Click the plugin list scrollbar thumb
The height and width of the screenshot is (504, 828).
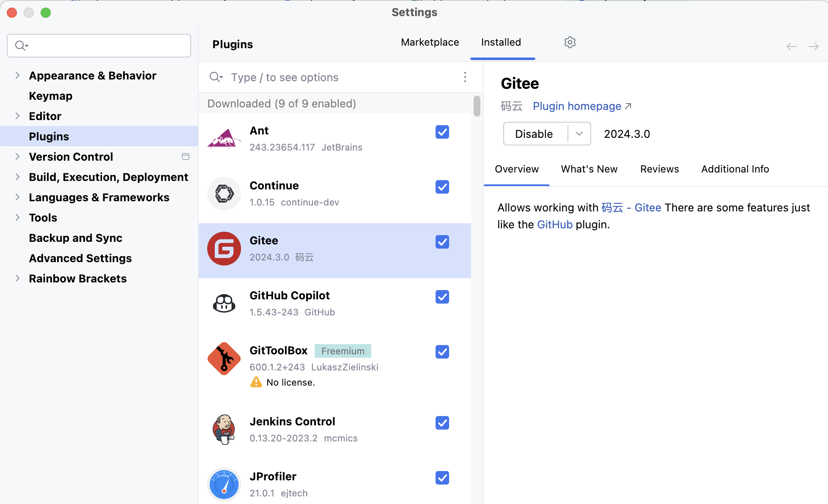point(477,106)
